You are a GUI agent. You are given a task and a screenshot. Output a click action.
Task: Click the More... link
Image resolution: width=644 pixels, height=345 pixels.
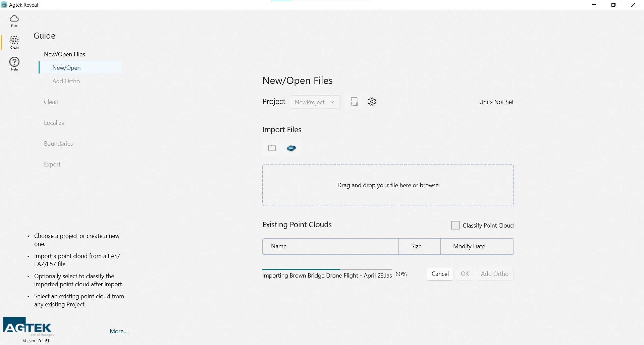pos(118,331)
